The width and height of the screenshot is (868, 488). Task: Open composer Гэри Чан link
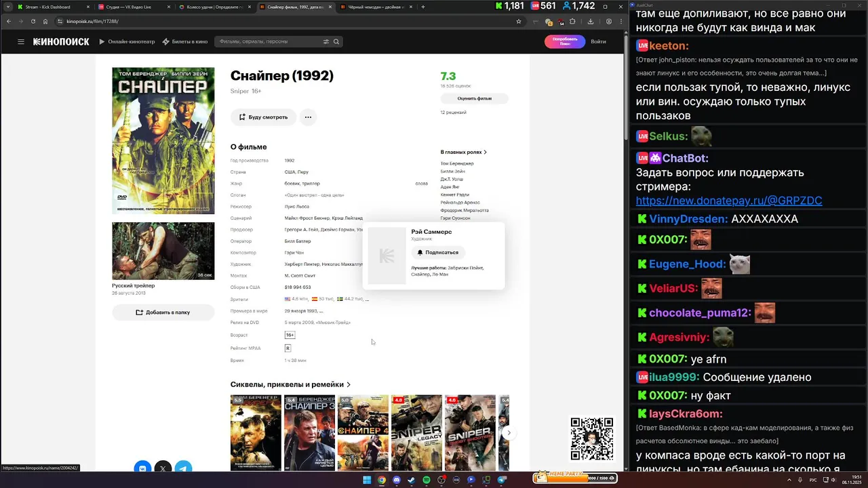pos(294,253)
